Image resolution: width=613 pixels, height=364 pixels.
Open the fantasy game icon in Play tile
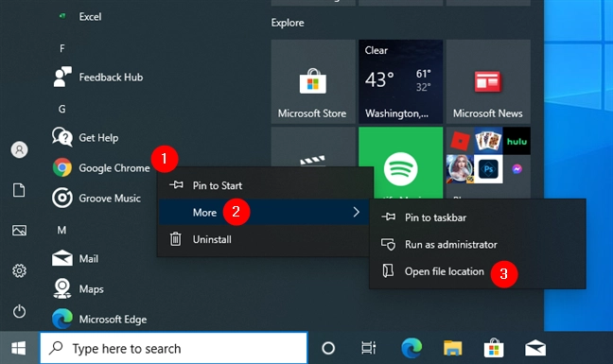point(460,169)
